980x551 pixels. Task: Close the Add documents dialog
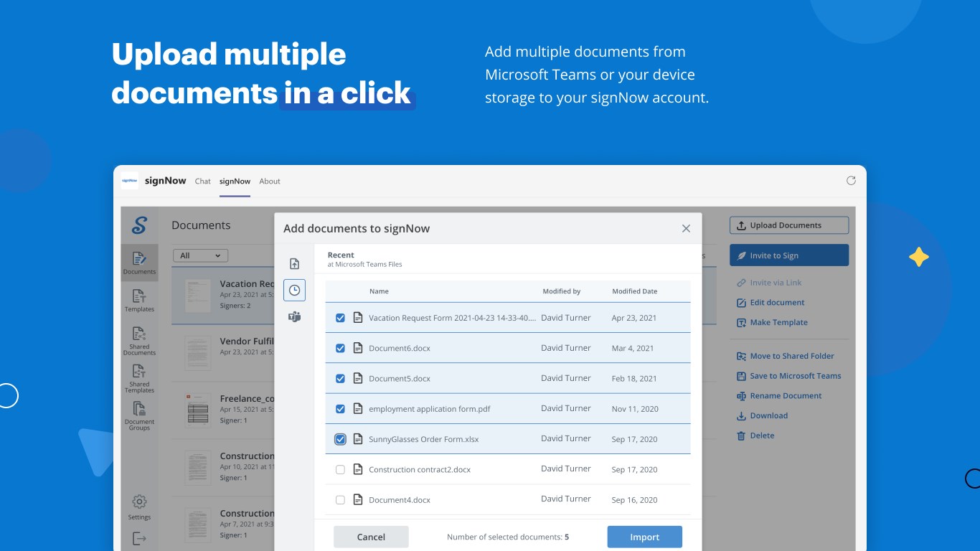coord(686,228)
